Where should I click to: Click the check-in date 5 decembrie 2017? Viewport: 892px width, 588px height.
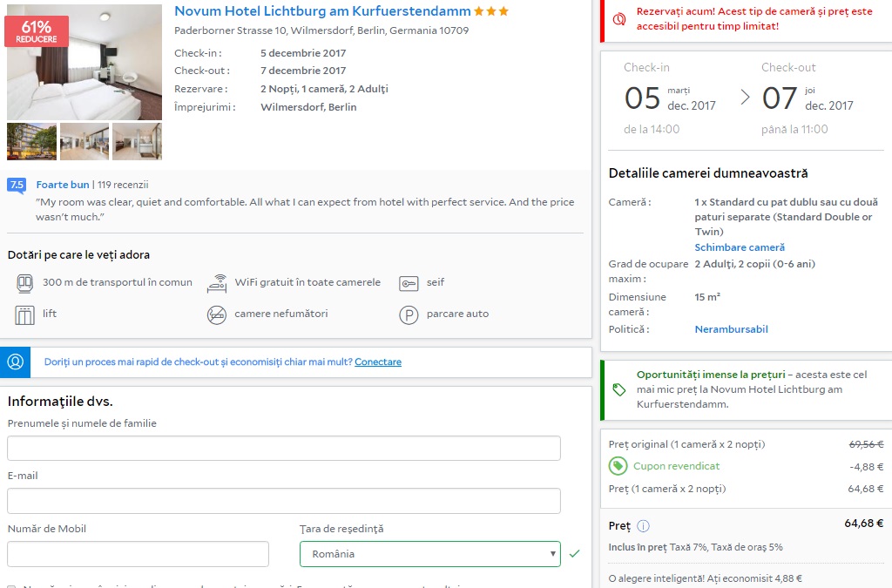303,53
